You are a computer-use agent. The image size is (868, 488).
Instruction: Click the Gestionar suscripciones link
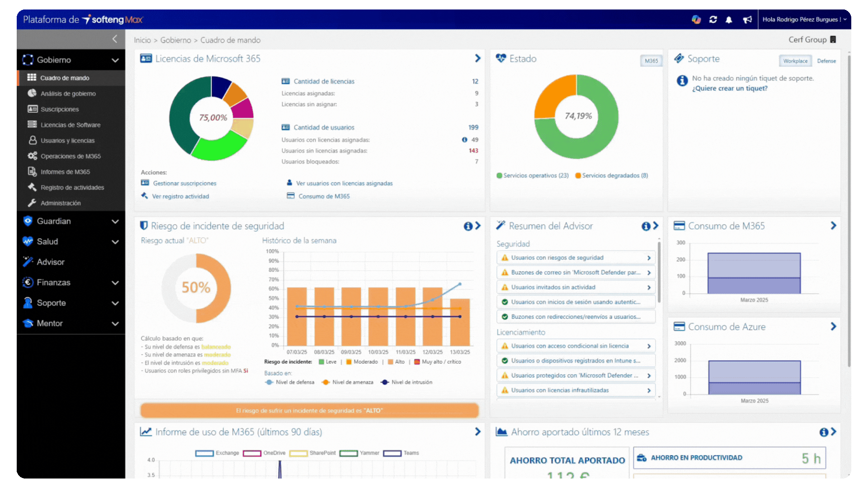[x=184, y=183]
